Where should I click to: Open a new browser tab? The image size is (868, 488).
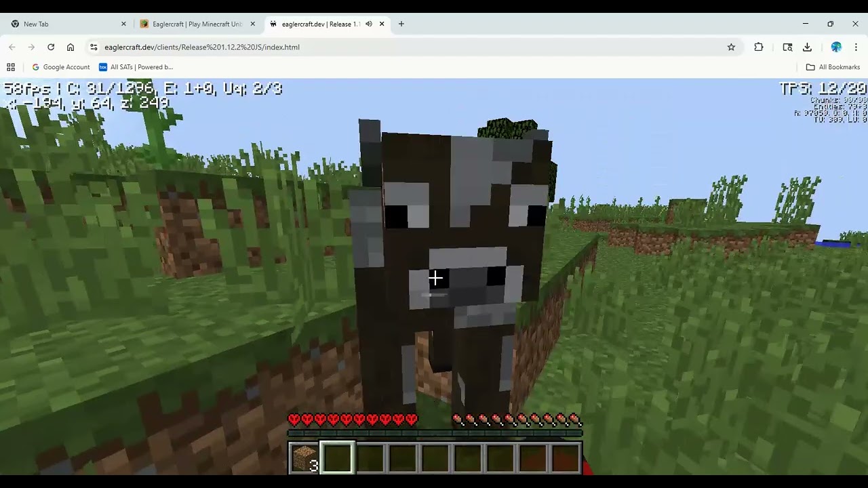[x=401, y=24]
